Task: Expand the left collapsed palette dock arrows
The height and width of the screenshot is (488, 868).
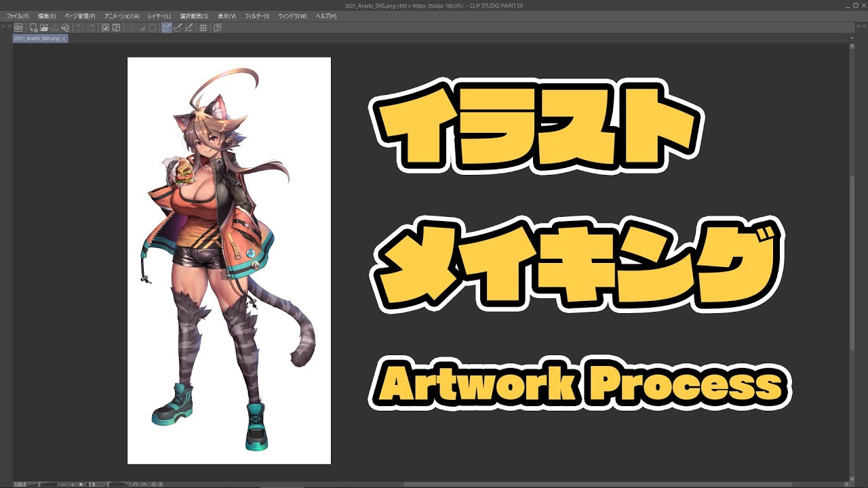Action: coord(6,26)
